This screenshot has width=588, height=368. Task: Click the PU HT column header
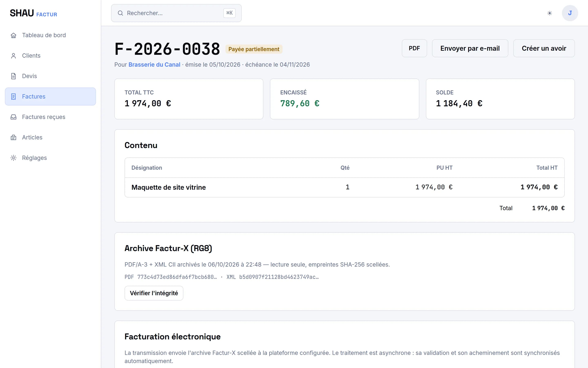pos(444,168)
